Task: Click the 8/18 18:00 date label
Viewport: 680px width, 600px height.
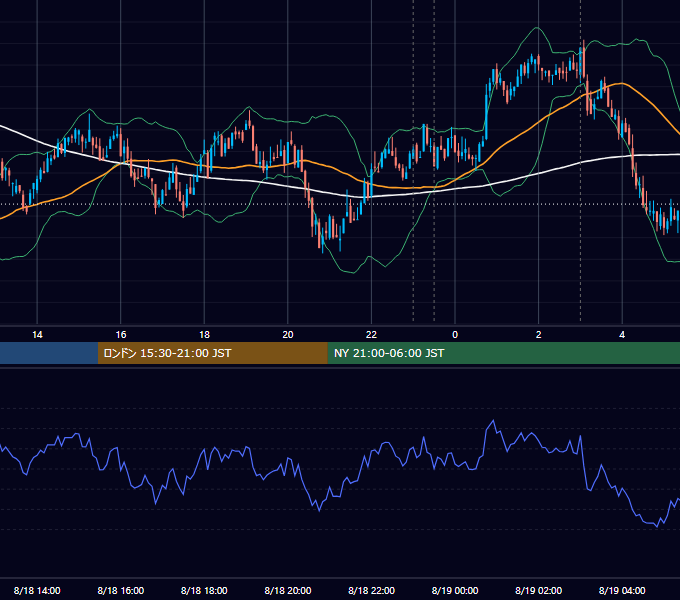Action: pyautogui.click(x=204, y=590)
